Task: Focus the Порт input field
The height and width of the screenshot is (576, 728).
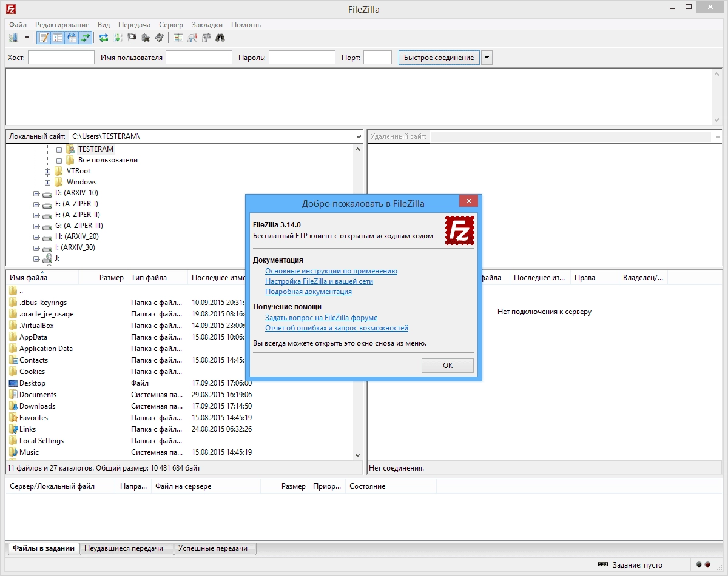Action: pos(377,58)
